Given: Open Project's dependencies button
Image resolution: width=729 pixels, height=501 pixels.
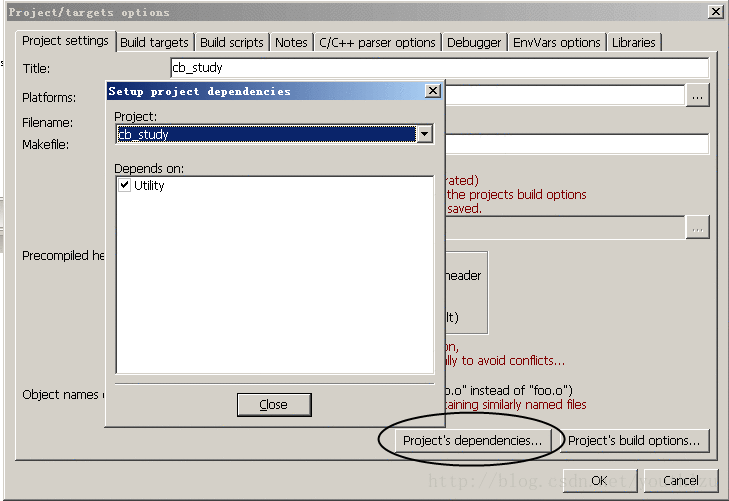Looking at the screenshot, I should [473, 440].
